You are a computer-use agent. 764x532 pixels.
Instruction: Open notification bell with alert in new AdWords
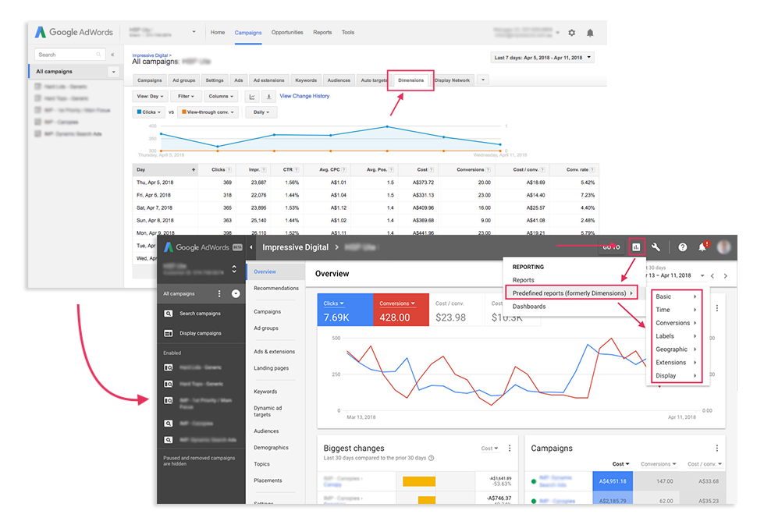click(x=703, y=246)
